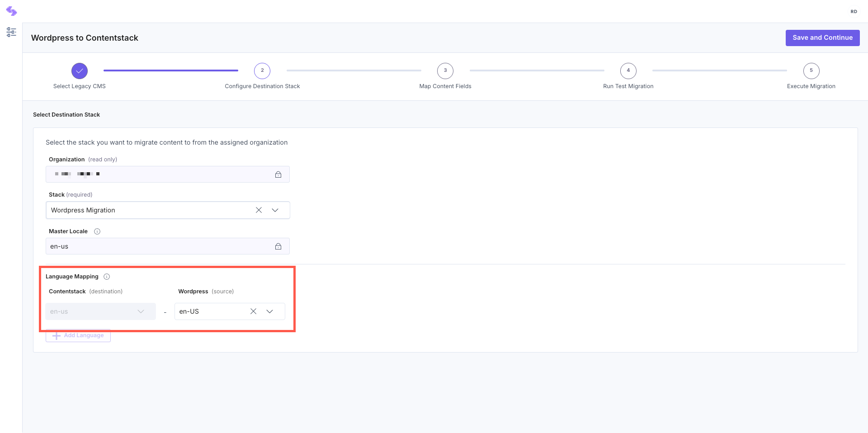This screenshot has height=433, width=868.
Task: Select step 5 Execute Migration
Action: (x=811, y=71)
